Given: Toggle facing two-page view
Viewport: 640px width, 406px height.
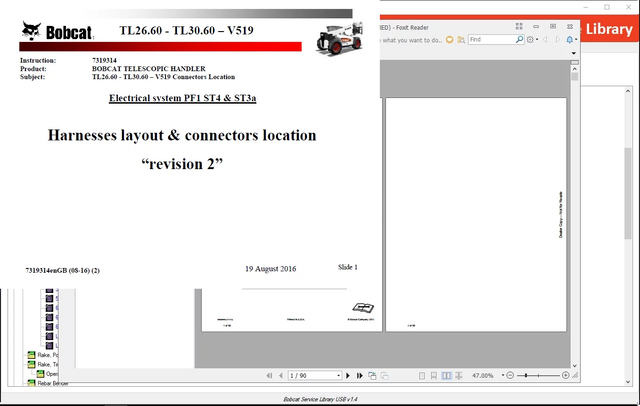Looking at the screenshot, I should (445, 376).
